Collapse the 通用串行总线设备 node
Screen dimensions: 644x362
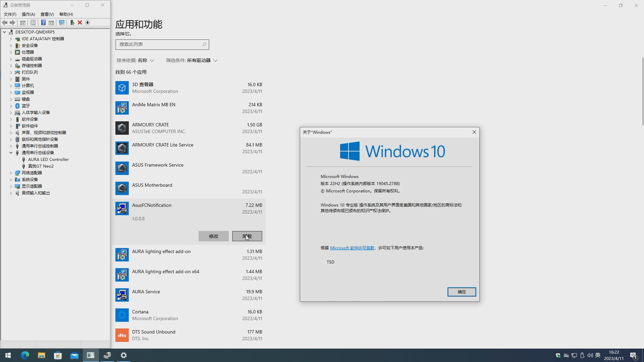tap(11, 153)
